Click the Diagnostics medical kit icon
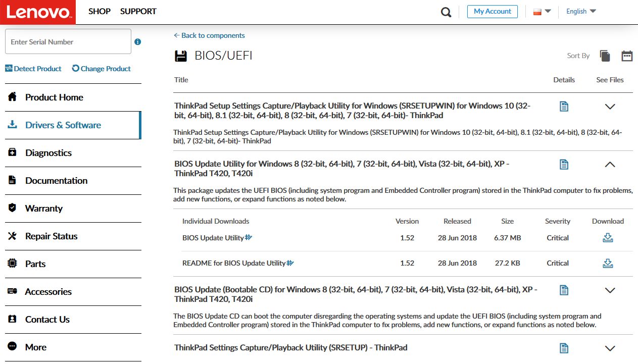 (13, 152)
